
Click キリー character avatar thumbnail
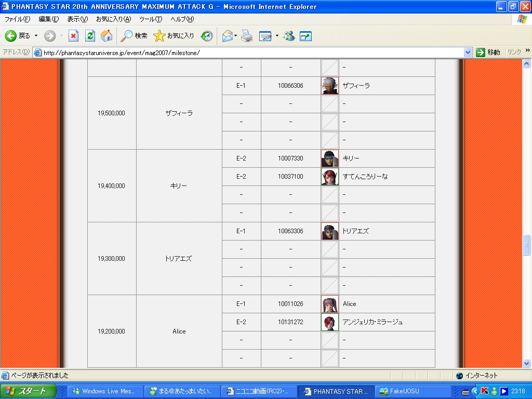(x=330, y=158)
